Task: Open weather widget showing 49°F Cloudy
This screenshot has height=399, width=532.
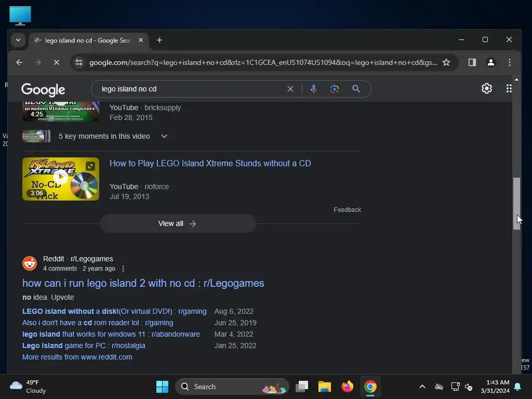Action: click(x=28, y=387)
